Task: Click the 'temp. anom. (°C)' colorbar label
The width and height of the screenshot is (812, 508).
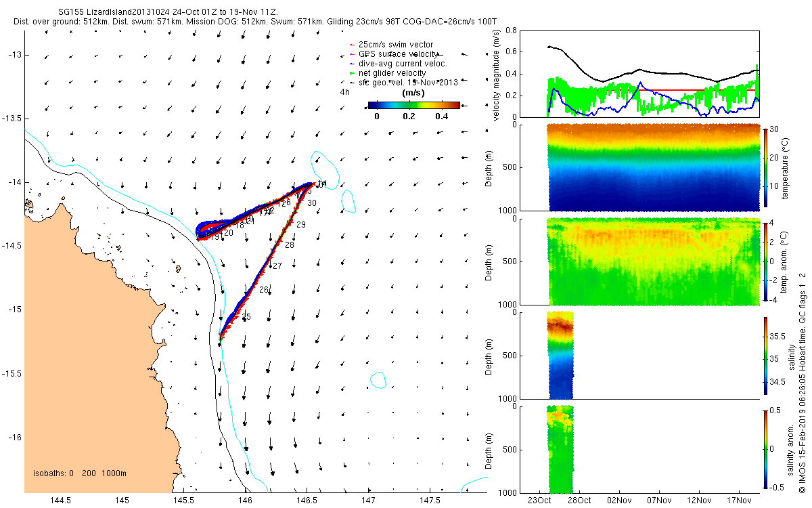Action: (785, 261)
